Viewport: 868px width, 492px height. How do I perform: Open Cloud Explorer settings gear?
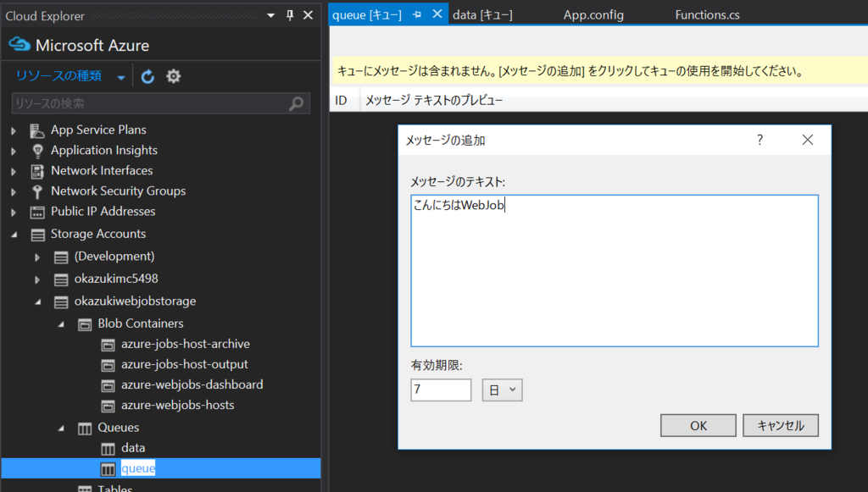[173, 75]
